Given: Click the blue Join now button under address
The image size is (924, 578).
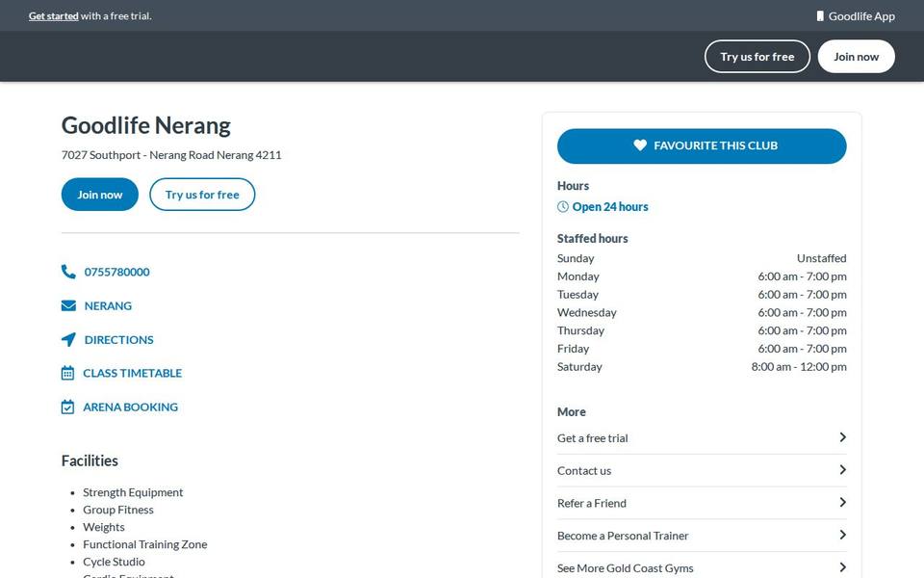Looking at the screenshot, I should pos(99,195).
